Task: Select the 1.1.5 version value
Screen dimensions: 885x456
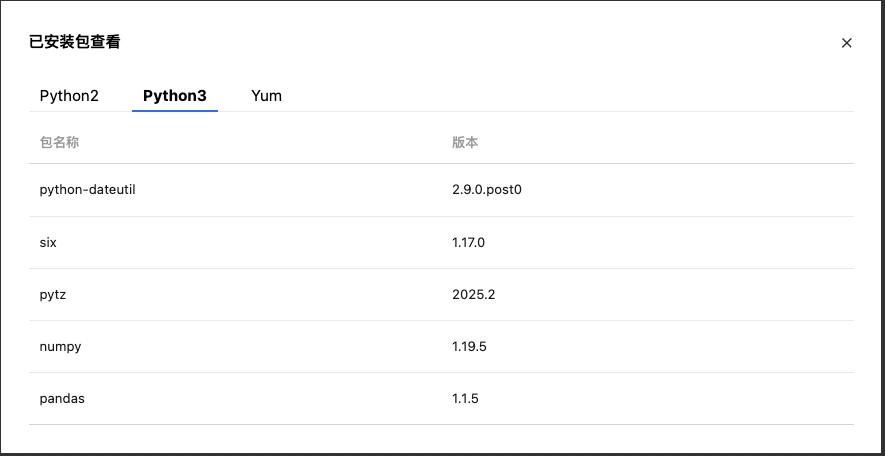Action: tap(466, 399)
